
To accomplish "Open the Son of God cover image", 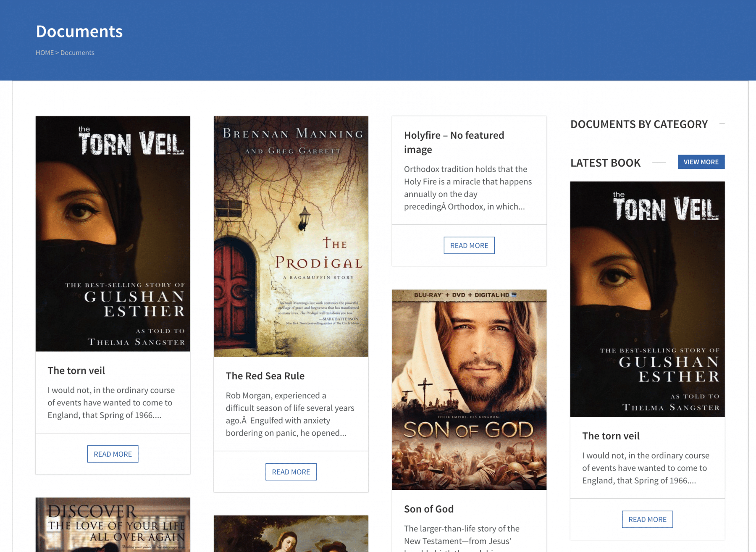I will coord(469,389).
